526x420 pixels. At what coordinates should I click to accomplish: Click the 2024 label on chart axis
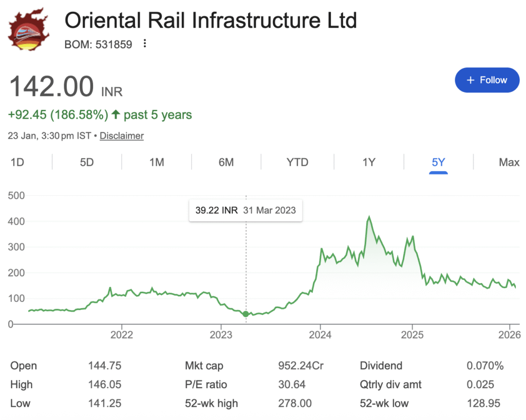click(320, 335)
